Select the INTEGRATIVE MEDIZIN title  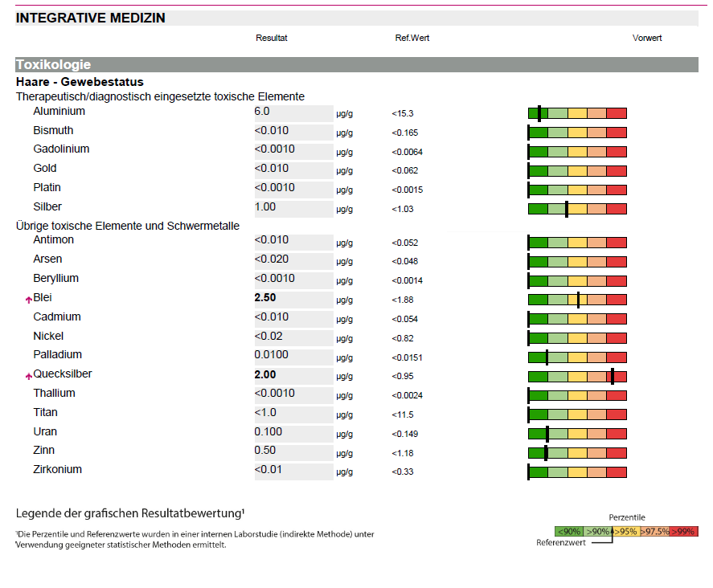tap(91, 18)
